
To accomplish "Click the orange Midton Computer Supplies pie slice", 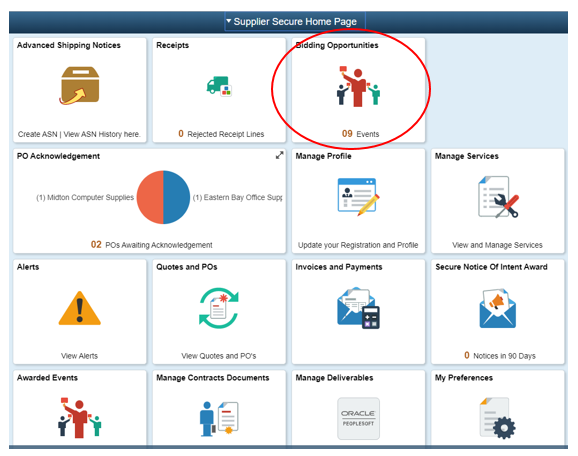I will pos(150,197).
